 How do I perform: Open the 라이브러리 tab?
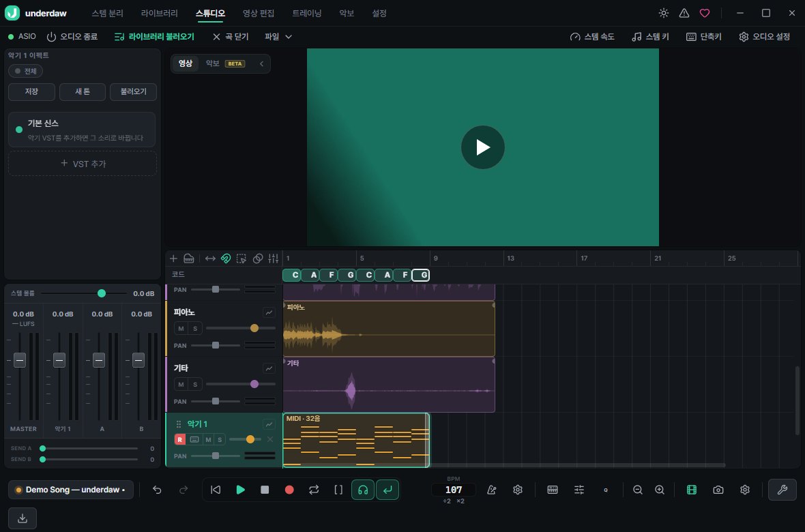pos(160,14)
